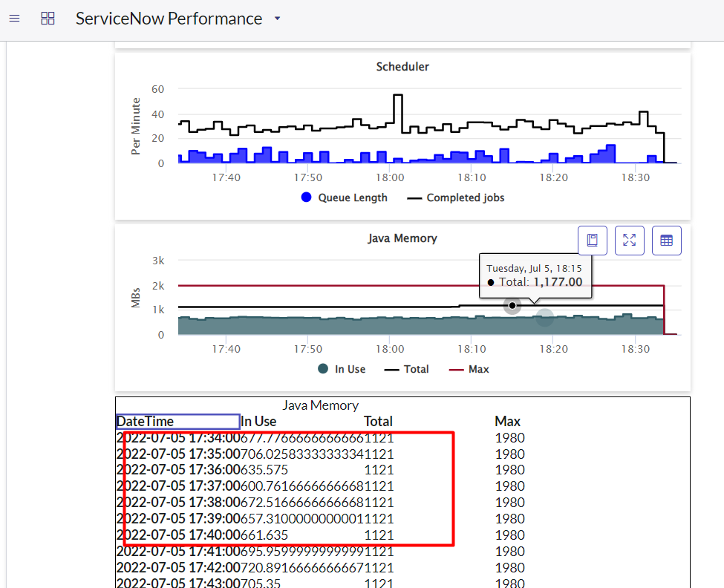Toggle Max series in Java Memory legend
Image resolution: width=724 pixels, height=588 pixels.
[469, 369]
